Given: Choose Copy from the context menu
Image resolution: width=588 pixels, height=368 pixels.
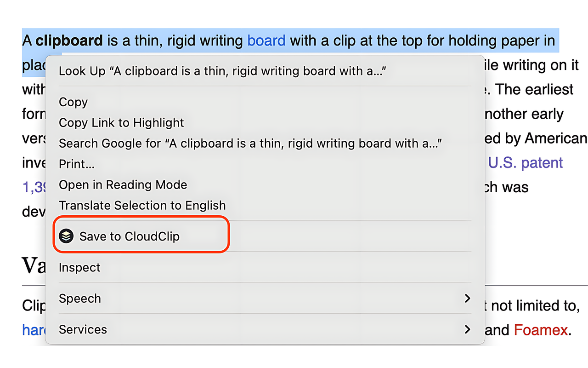Looking at the screenshot, I should [x=73, y=102].
